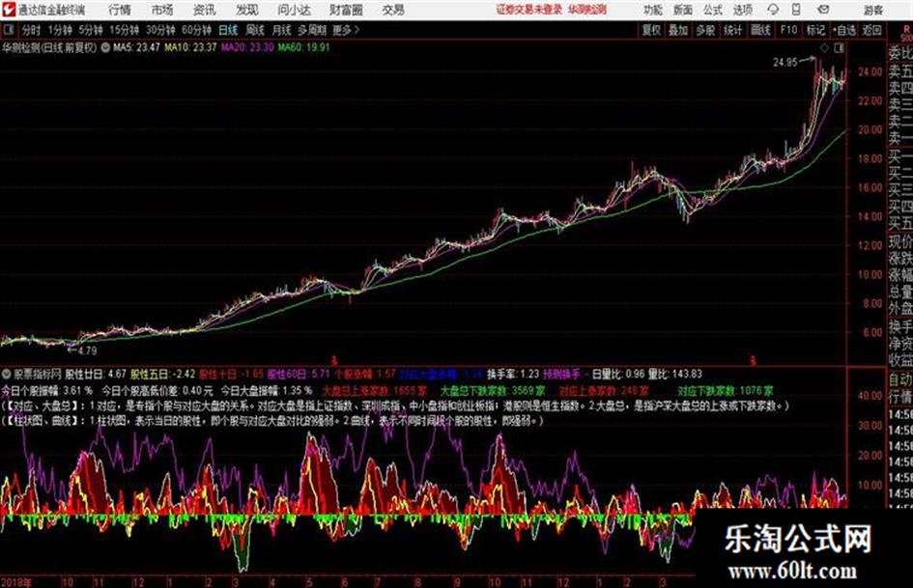This screenshot has height=588, width=913.
Task: Click MA60: 19.91 indicator value
Action: coord(304,47)
